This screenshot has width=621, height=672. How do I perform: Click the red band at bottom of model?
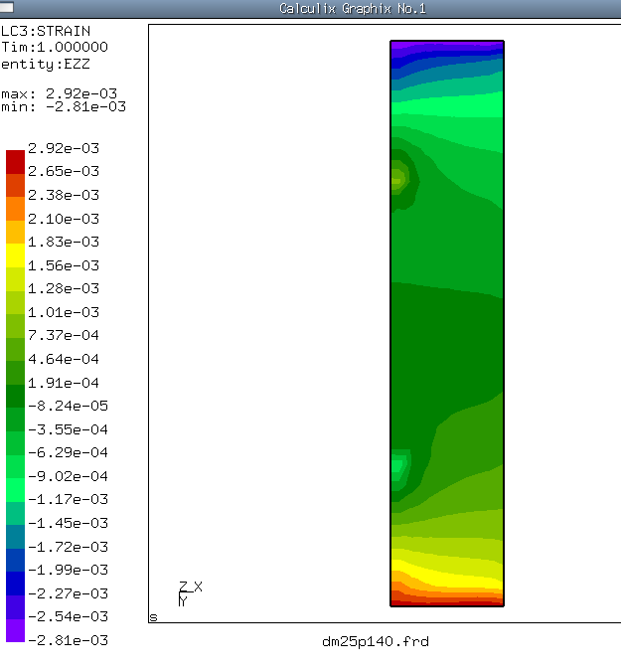click(x=447, y=602)
